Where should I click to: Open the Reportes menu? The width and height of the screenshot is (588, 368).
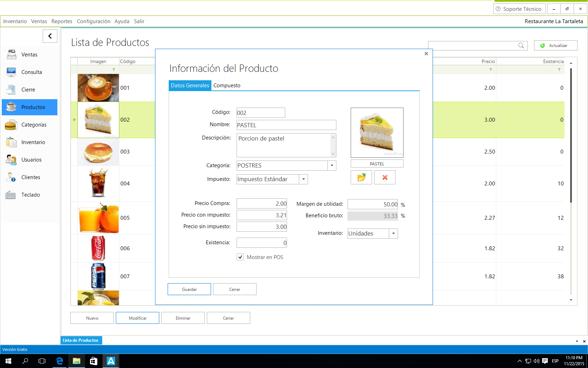coord(62,21)
